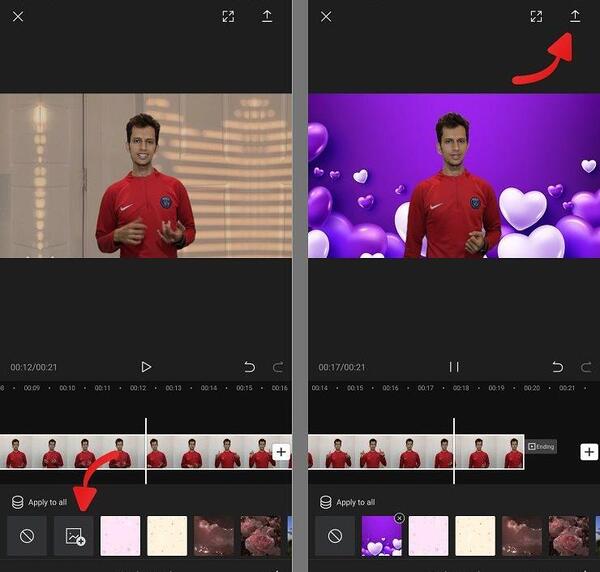Remove purple hearts background with x badge
This screenshot has width=600, height=572.
point(399,518)
